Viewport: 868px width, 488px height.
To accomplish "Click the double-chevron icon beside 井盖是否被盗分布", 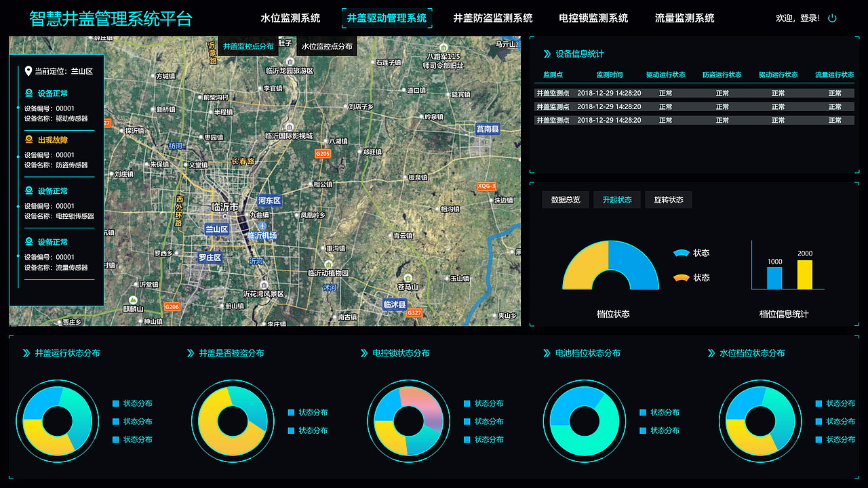I will click(x=191, y=353).
